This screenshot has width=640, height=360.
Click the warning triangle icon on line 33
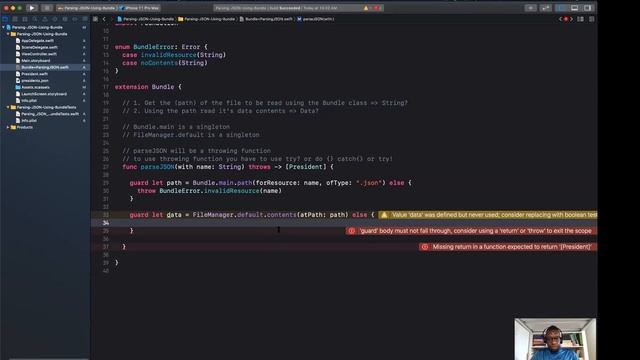384,215
